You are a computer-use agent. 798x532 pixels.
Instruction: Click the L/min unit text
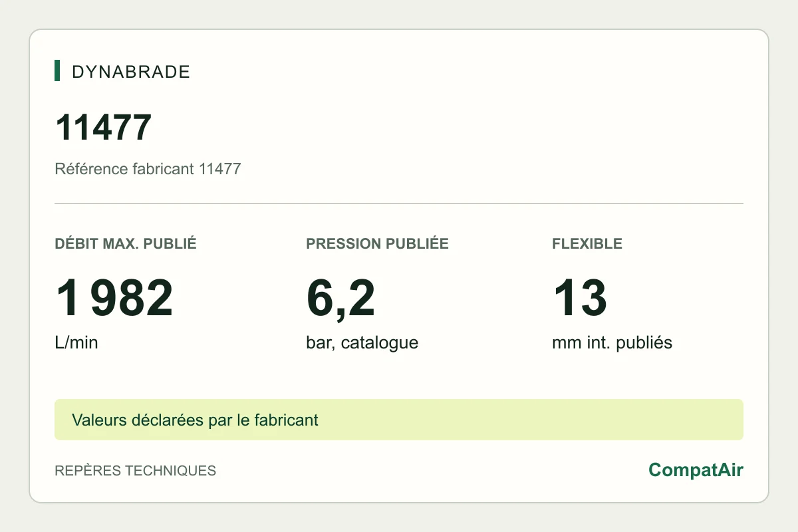point(76,343)
